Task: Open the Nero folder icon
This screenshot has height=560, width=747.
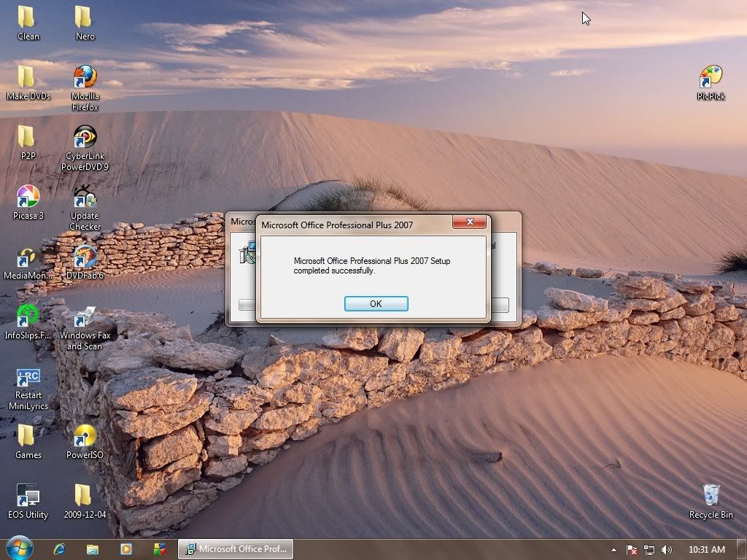Action: click(x=85, y=23)
